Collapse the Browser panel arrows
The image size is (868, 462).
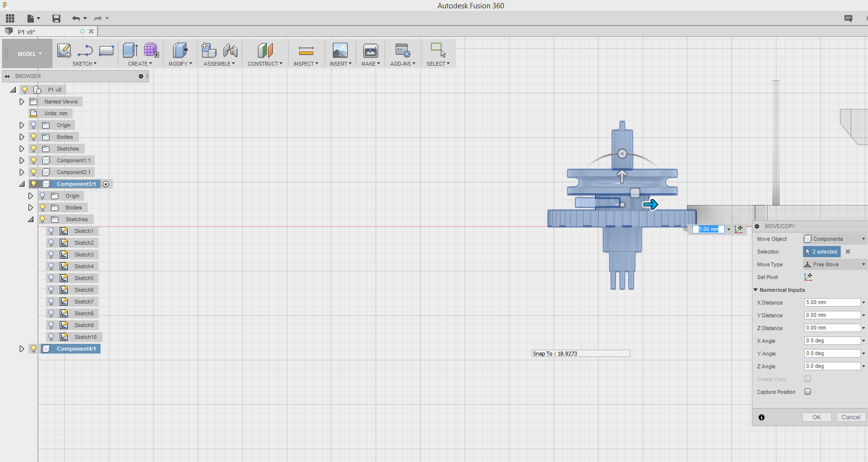(7, 76)
